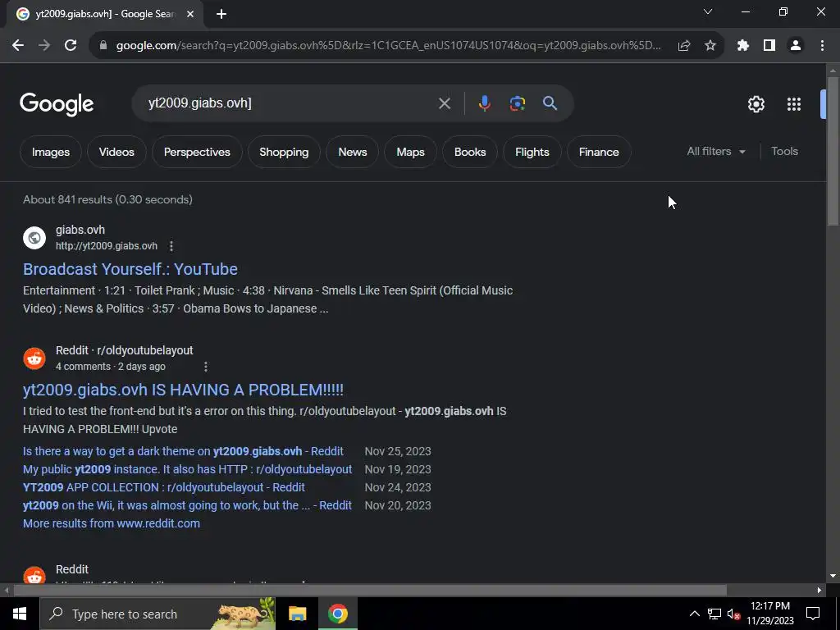Click the Windows taskbar search box
This screenshot has height=630, width=840.
[157, 614]
